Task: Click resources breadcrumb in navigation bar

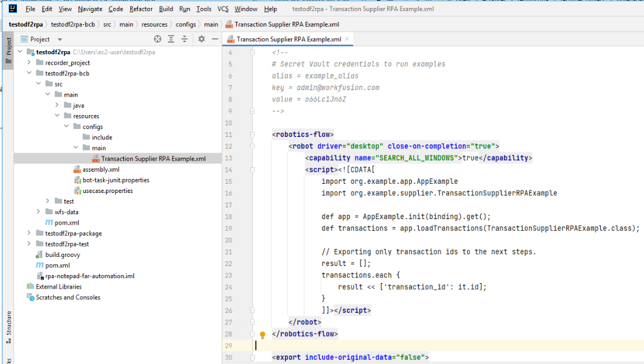Action: point(155,24)
